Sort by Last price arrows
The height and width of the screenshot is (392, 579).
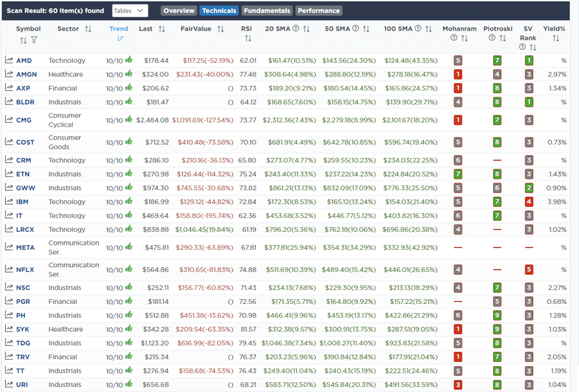pos(162,29)
